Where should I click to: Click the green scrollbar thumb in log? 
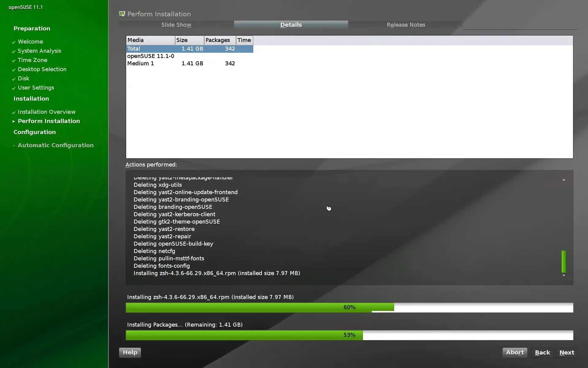[x=563, y=262]
